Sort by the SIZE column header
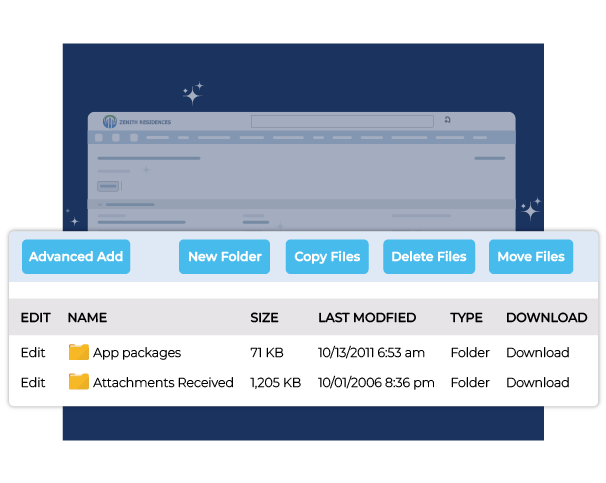The height and width of the screenshot is (483, 606). [x=264, y=318]
